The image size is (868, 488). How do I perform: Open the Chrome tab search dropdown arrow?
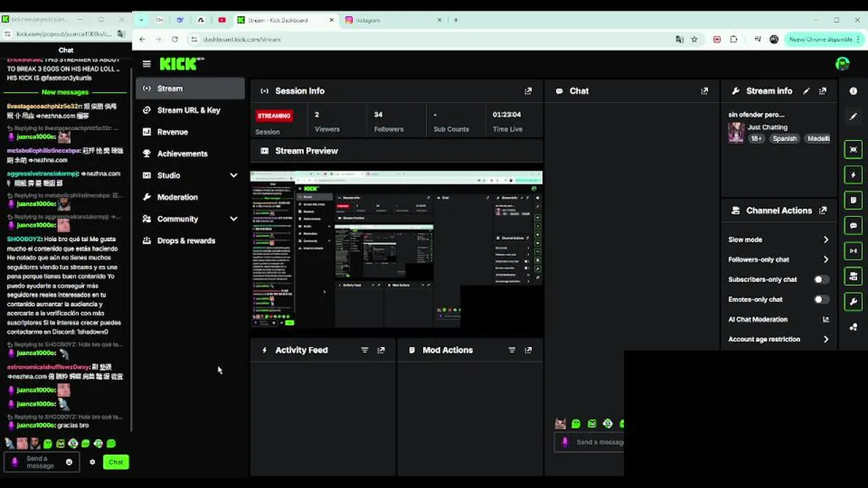pyautogui.click(x=141, y=20)
